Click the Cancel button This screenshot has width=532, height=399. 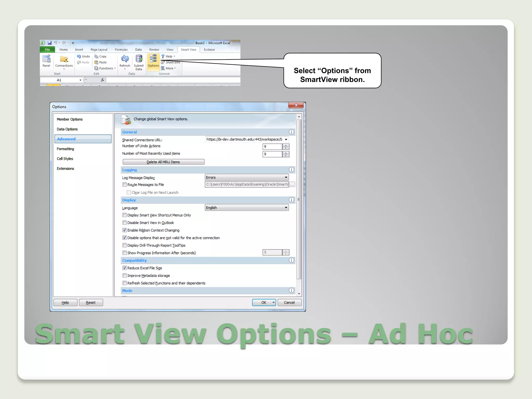click(289, 302)
